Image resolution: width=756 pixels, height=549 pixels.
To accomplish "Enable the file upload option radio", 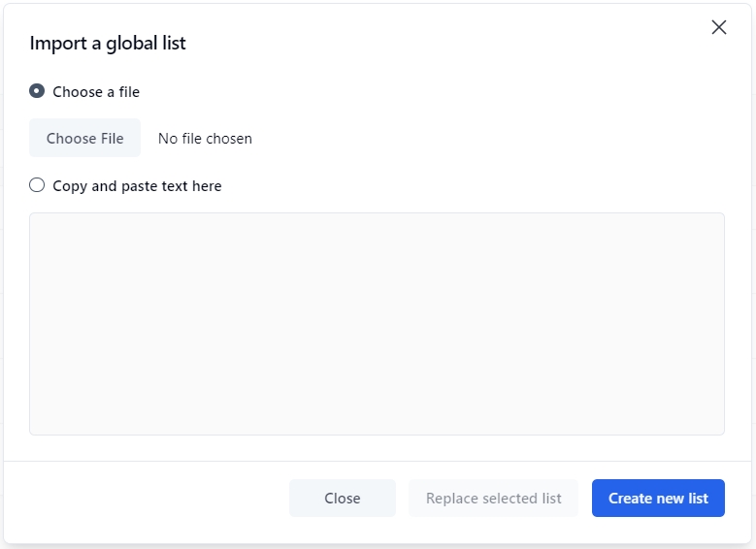I will 37,91.
